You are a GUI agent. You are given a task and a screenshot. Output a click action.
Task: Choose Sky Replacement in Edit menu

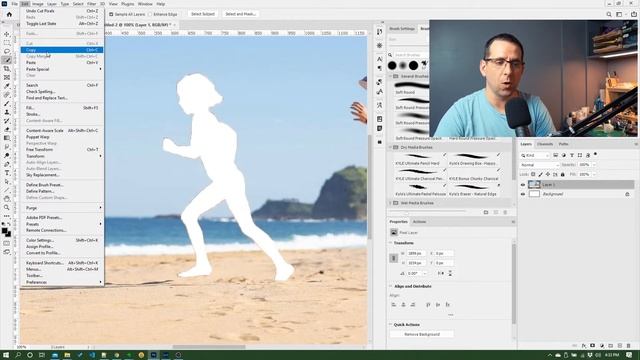62,175
